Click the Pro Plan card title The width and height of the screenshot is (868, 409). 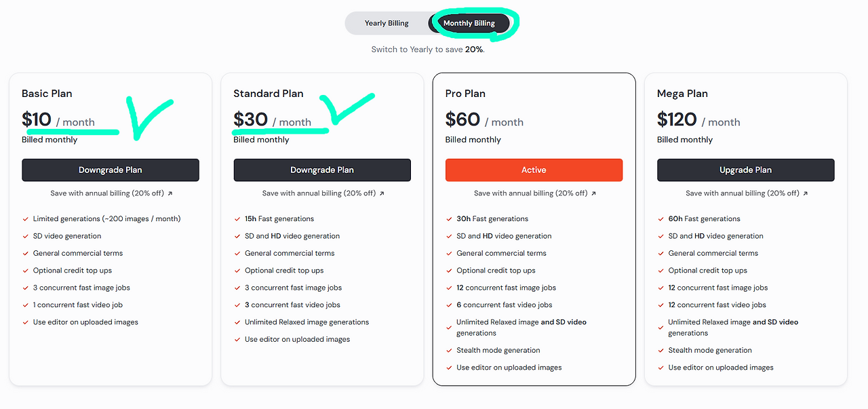pos(465,94)
